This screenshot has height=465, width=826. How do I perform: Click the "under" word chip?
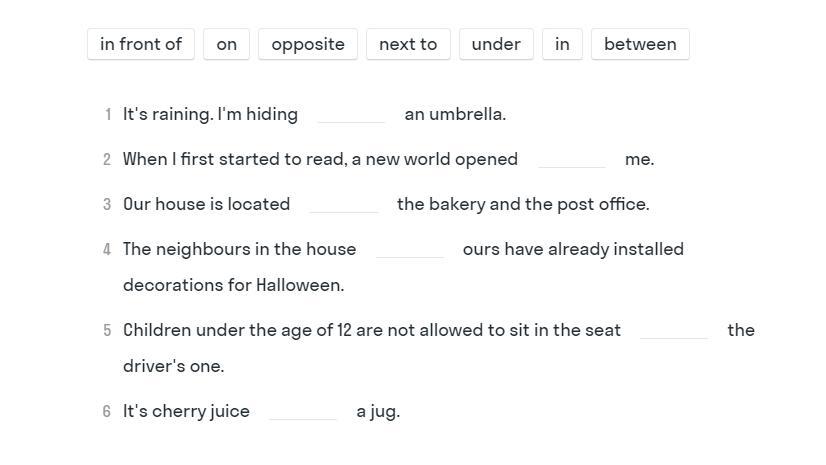[x=496, y=44]
